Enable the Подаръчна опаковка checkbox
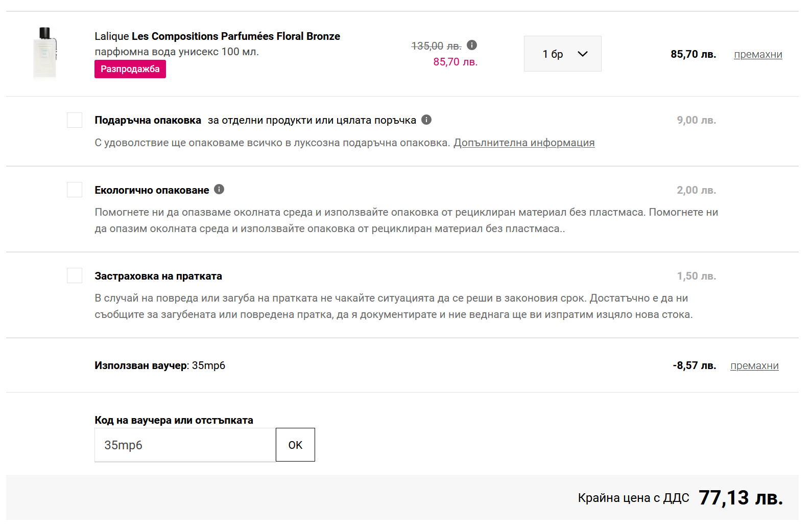The width and height of the screenshot is (812, 528). coord(75,120)
